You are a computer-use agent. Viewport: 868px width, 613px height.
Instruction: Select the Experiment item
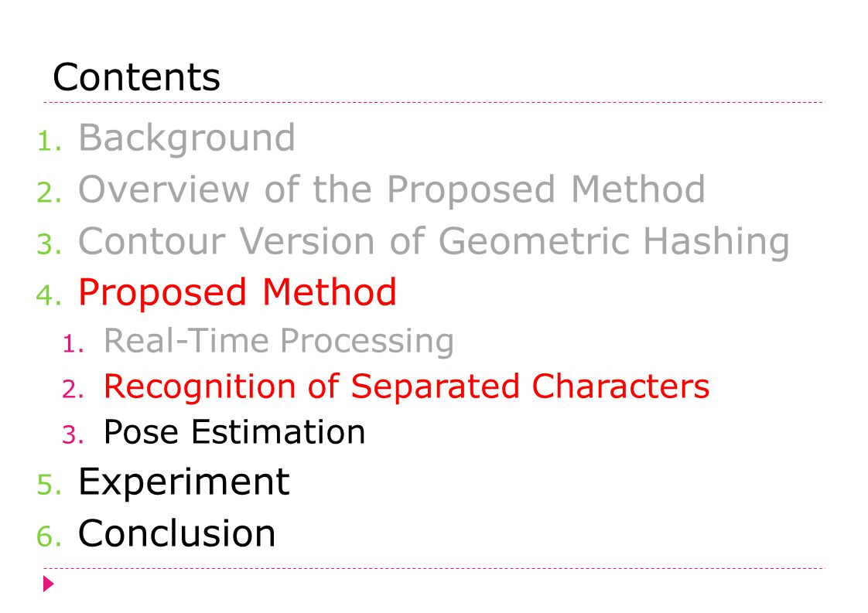(184, 482)
